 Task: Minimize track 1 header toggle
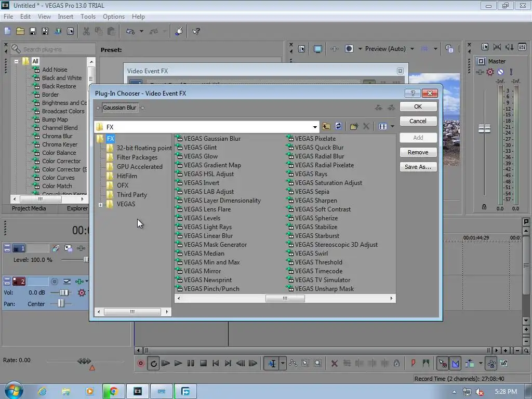(7, 248)
